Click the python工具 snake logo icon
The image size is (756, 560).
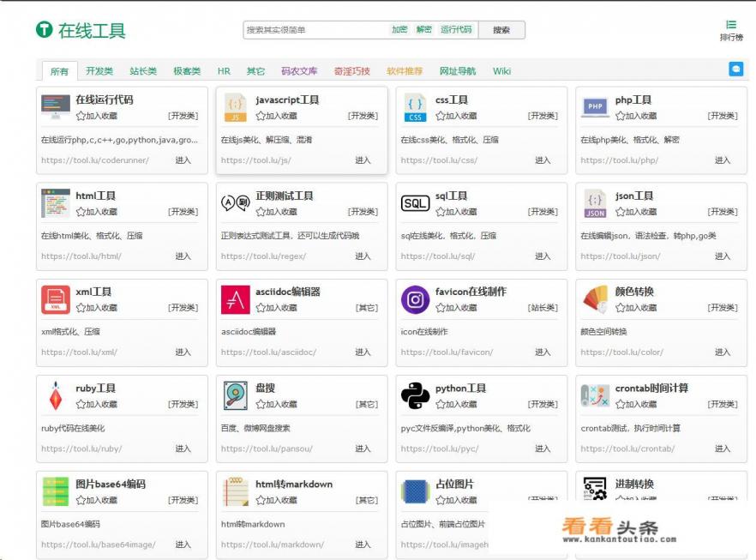click(x=415, y=395)
